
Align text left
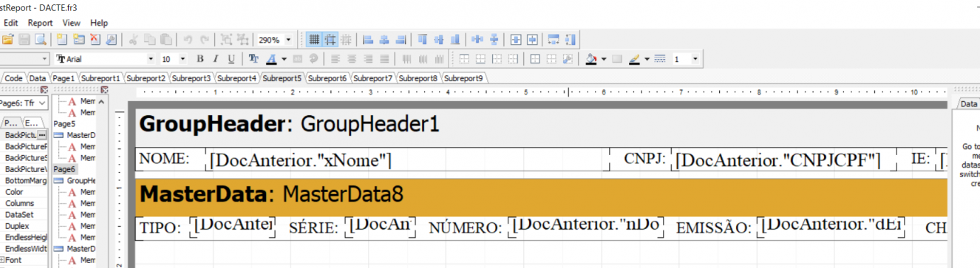335,59
